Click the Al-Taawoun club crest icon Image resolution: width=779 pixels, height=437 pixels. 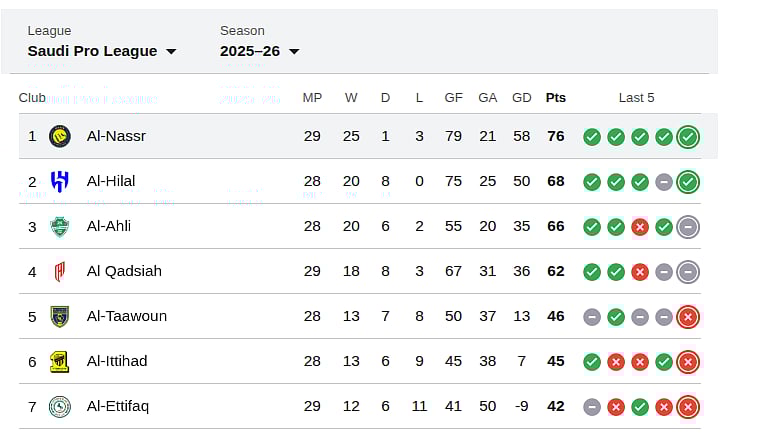[60, 316]
